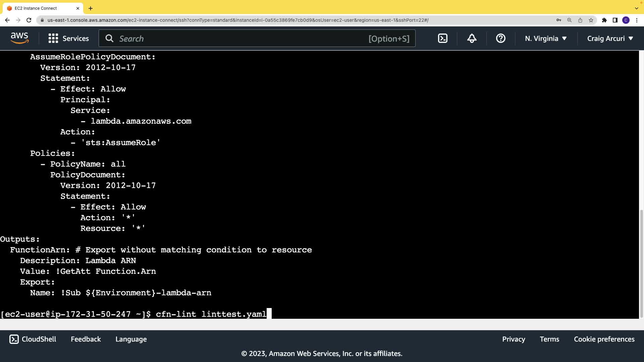Click the AWS logo home icon
The width and height of the screenshot is (644, 362).
click(x=19, y=38)
